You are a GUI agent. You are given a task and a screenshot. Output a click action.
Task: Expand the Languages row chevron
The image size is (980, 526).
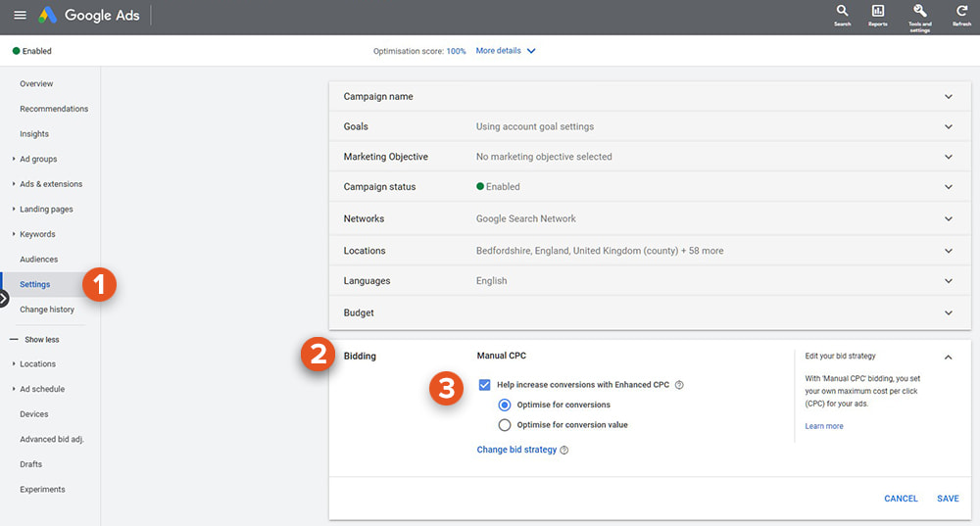[x=948, y=281]
